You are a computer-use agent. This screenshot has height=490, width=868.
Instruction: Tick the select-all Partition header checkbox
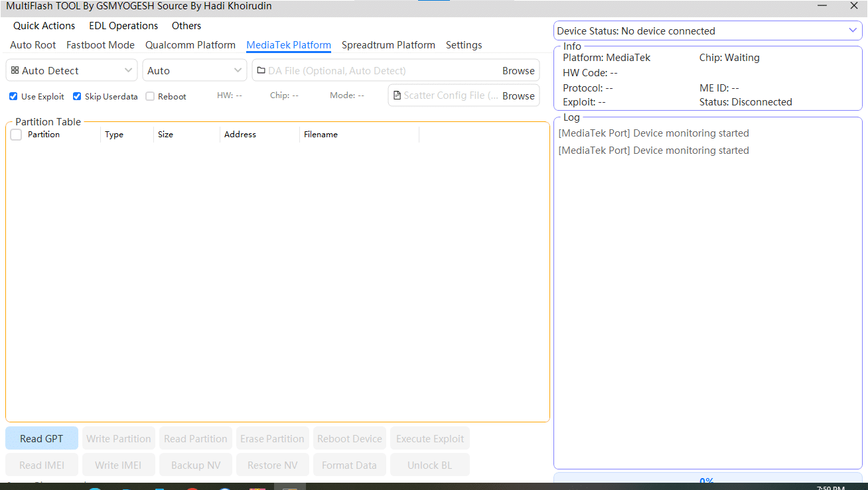point(17,135)
